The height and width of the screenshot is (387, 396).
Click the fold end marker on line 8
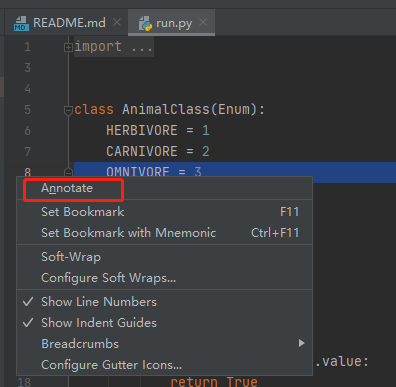pyautogui.click(x=68, y=172)
